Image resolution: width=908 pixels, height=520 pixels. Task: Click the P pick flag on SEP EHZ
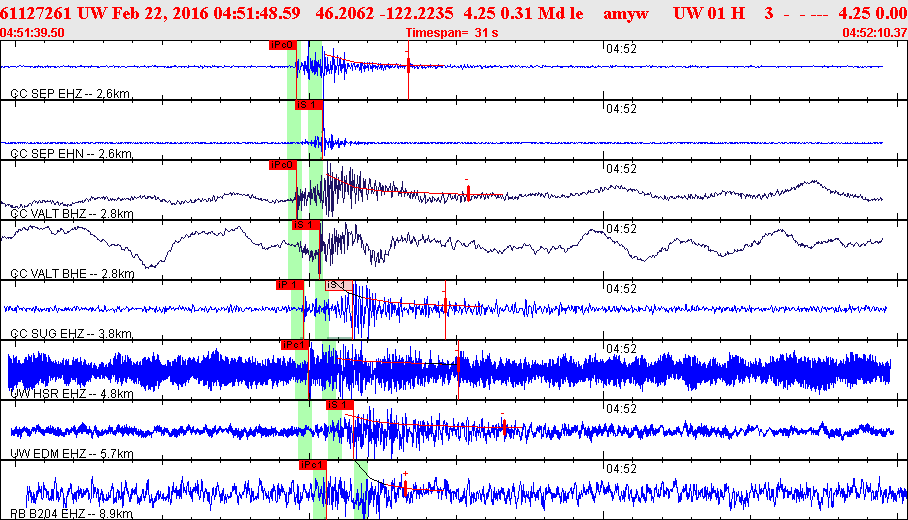tap(283, 45)
